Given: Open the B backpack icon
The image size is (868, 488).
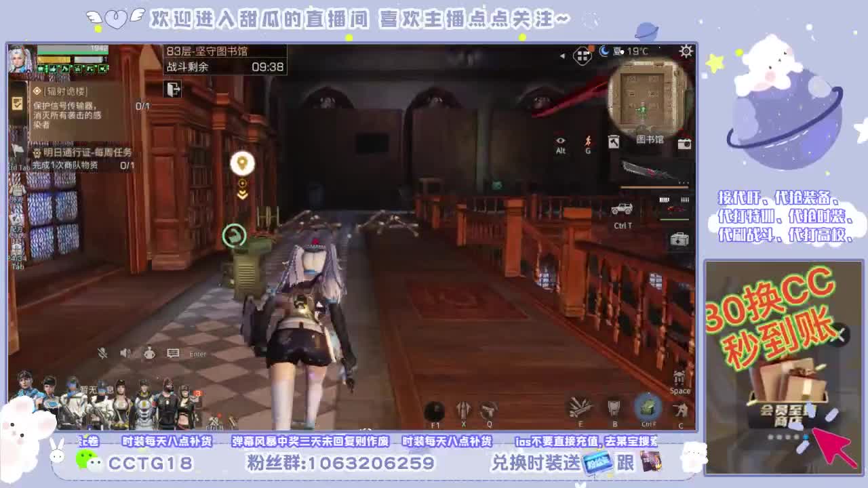Looking at the screenshot, I should pos(614,407).
